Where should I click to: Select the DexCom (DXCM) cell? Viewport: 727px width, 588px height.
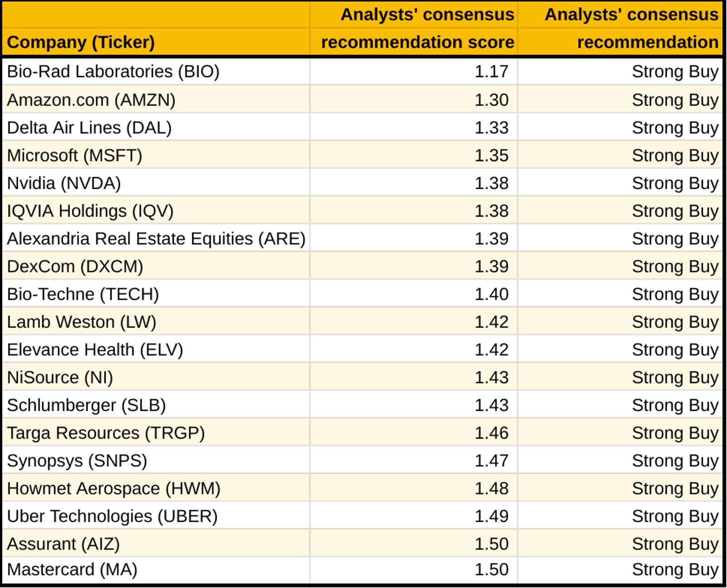(75, 266)
